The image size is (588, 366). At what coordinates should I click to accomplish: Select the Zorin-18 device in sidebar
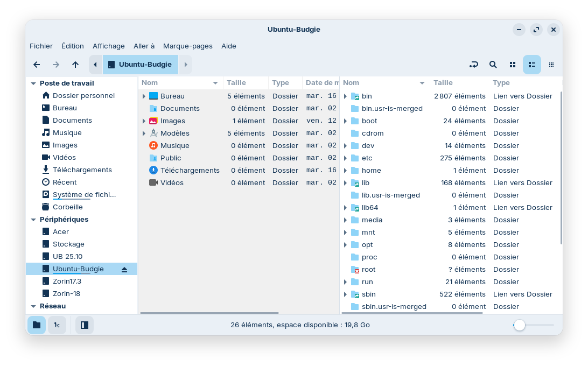coord(66,293)
